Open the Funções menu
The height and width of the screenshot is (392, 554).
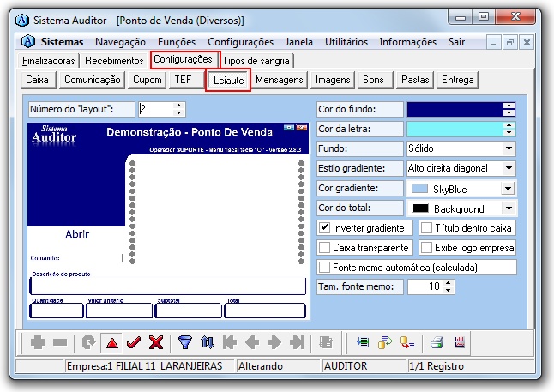tap(177, 42)
